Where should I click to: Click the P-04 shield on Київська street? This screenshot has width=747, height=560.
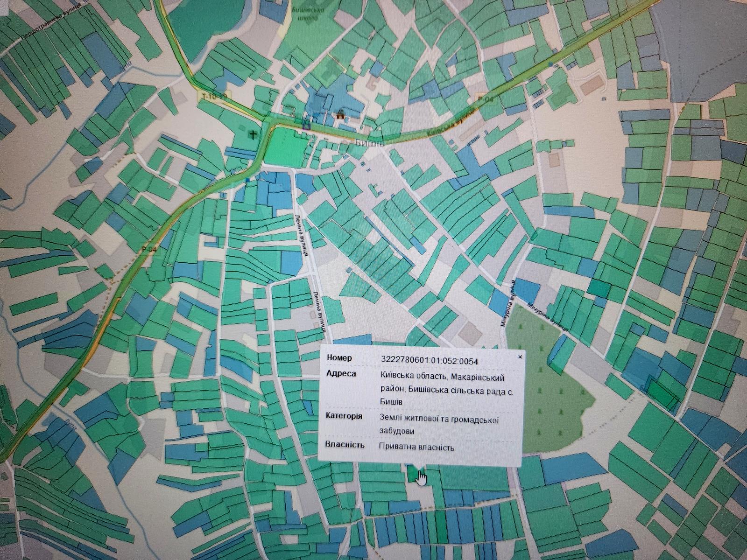pyautogui.click(x=485, y=98)
